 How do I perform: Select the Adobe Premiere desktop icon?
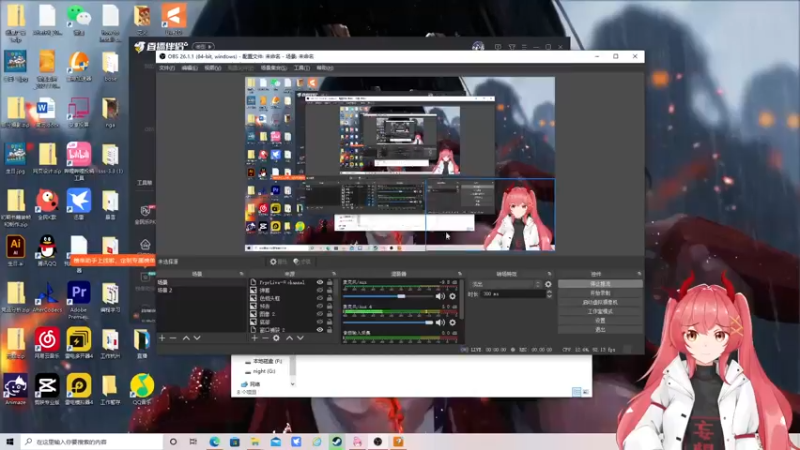[79, 299]
